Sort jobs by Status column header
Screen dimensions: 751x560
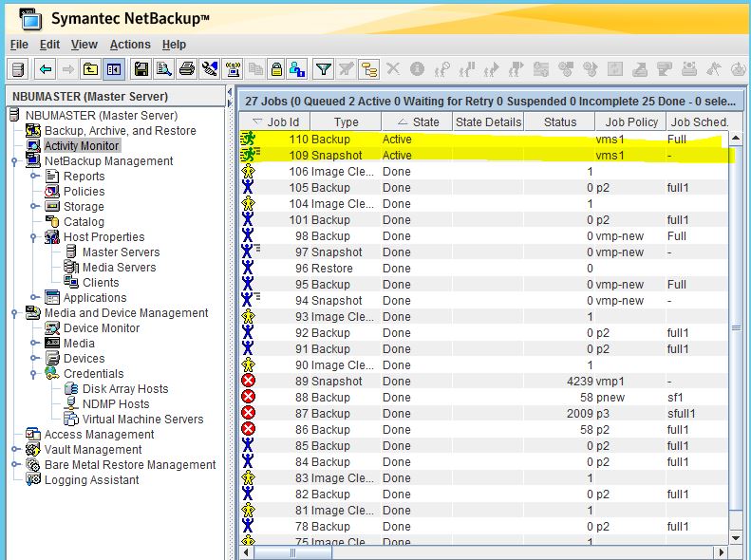click(560, 122)
